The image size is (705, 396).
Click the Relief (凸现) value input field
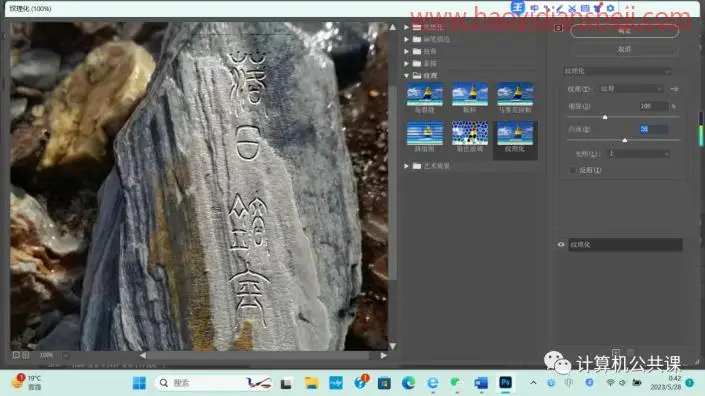coord(653,129)
